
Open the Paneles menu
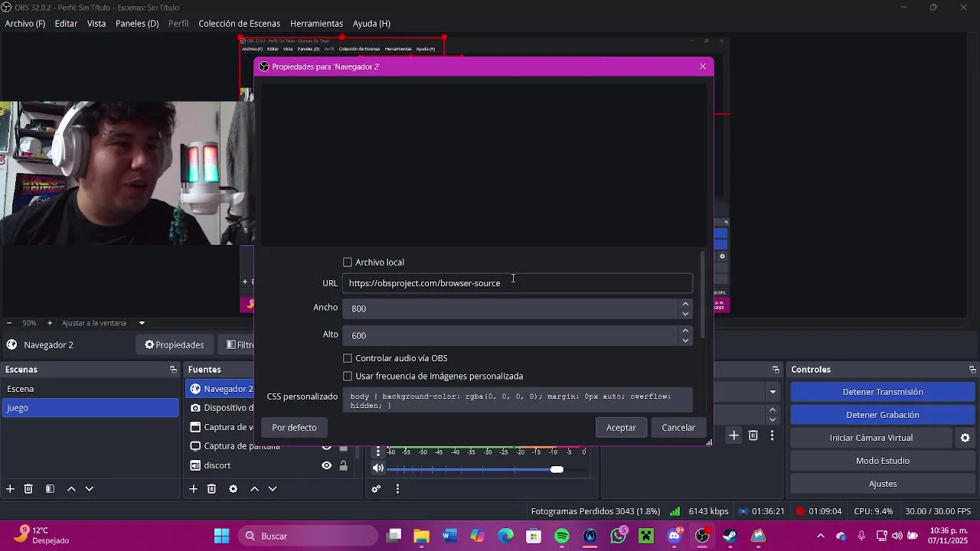[x=137, y=24]
